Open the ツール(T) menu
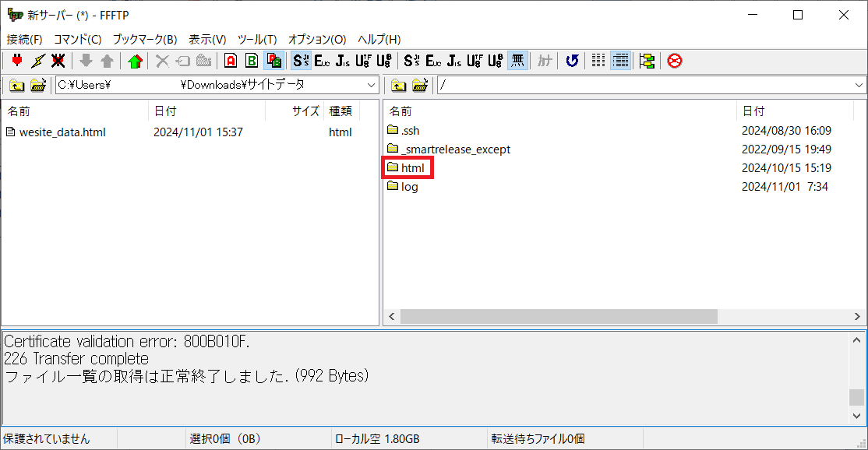Viewport: 868px width, 450px height. [256, 39]
